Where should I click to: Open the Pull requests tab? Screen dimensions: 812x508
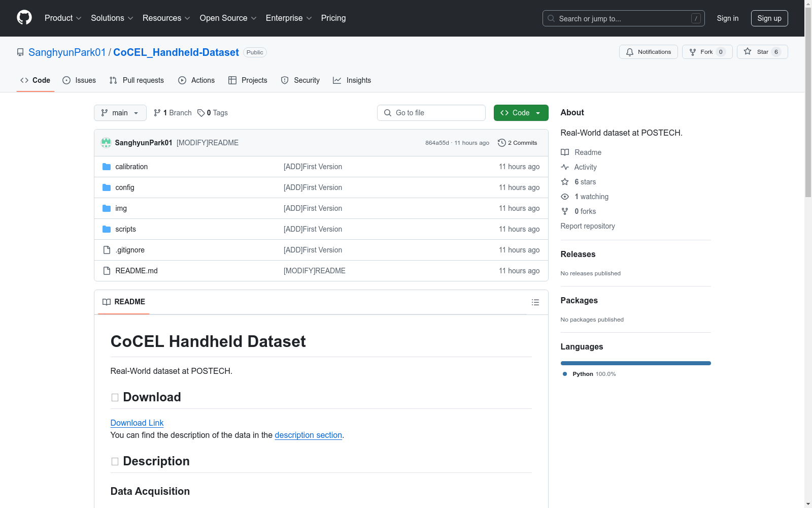pos(137,80)
